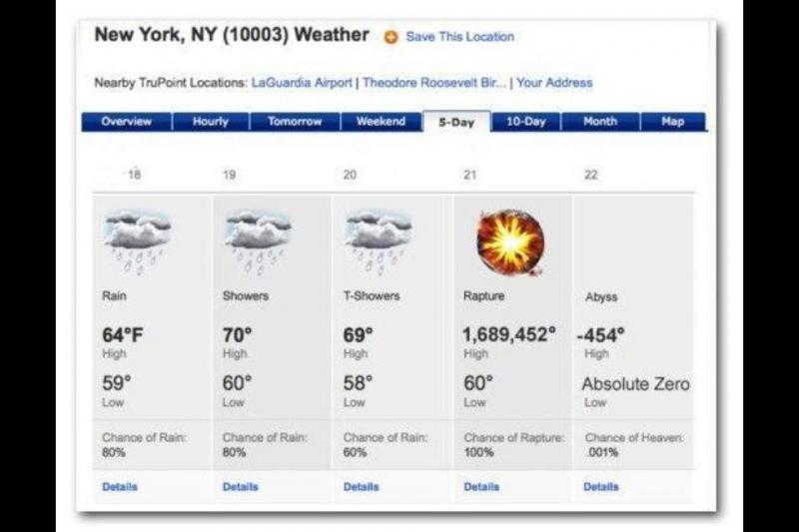Go to the Map tab
The height and width of the screenshot is (532, 799).
673,122
